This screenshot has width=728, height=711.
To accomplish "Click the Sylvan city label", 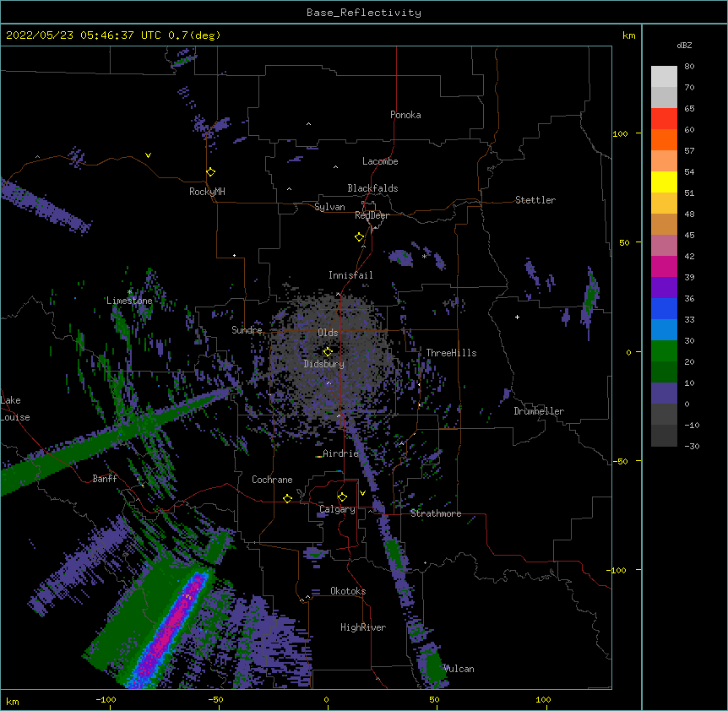I will (x=329, y=207).
